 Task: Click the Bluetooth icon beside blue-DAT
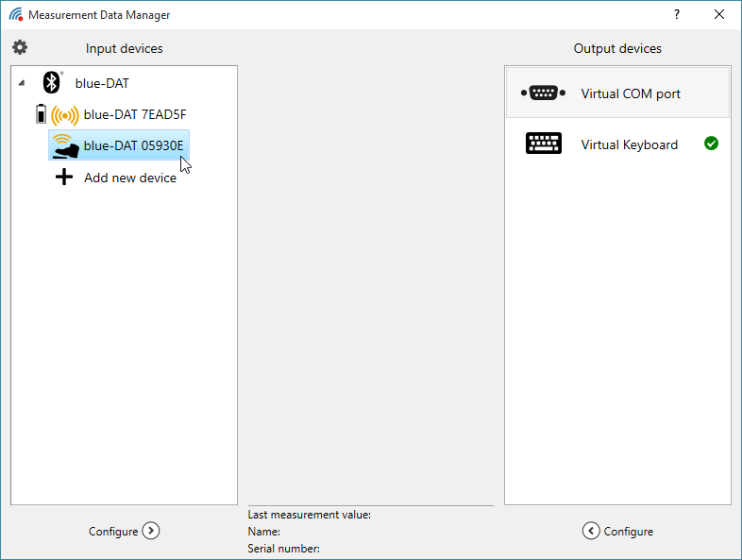coord(52,83)
